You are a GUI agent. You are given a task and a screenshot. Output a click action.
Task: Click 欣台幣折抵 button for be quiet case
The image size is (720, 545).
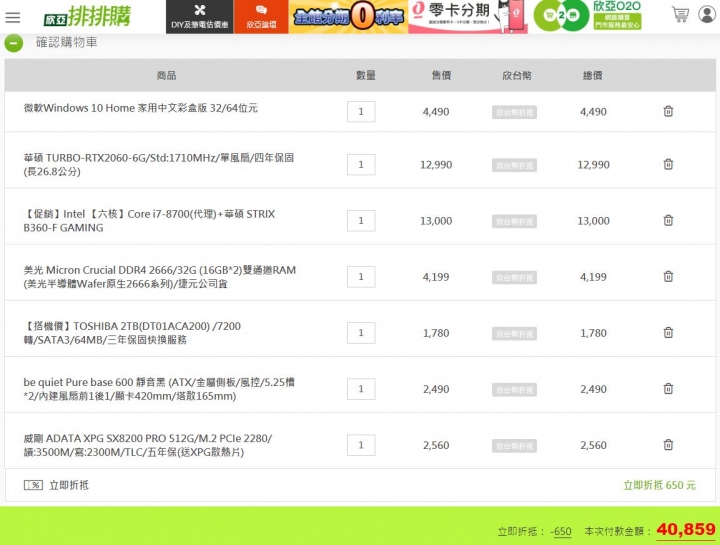click(514, 390)
